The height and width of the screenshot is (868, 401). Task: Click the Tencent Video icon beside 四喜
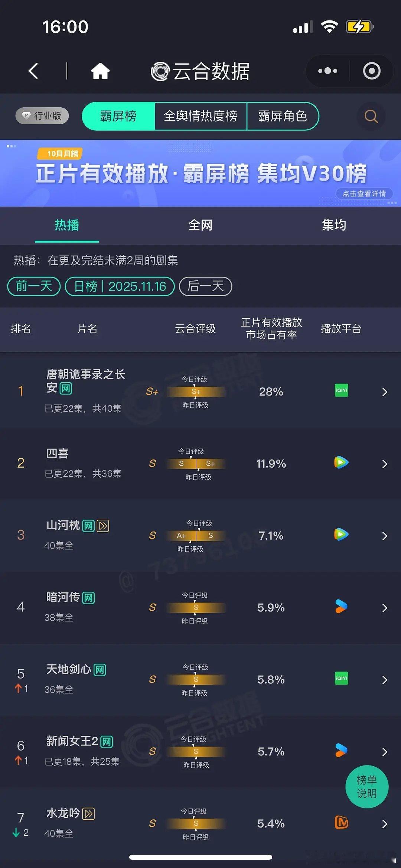[x=340, y=463]
